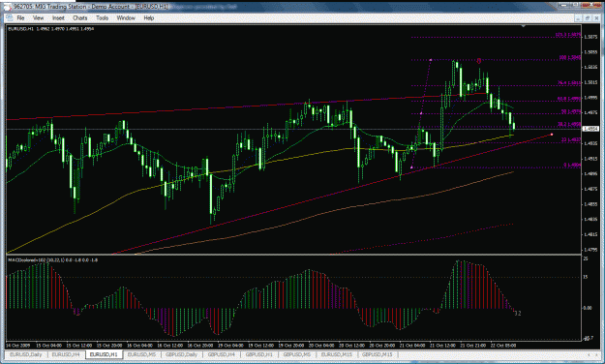Click the Fibonacci anchor point at swing bottom
The height and width of the screenshot is (364, 605).
tap(411, 167)
